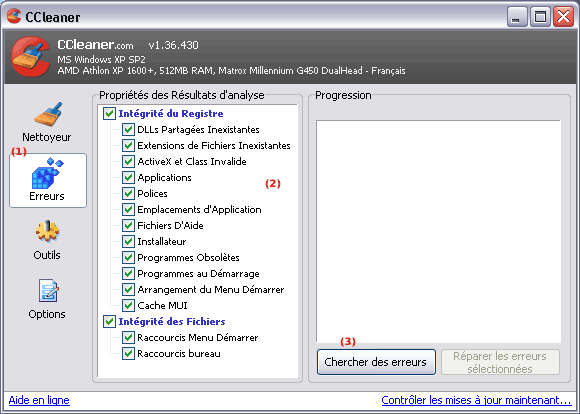
Task: Toggle the Installateur checkbox
Action: click(128, 242)
